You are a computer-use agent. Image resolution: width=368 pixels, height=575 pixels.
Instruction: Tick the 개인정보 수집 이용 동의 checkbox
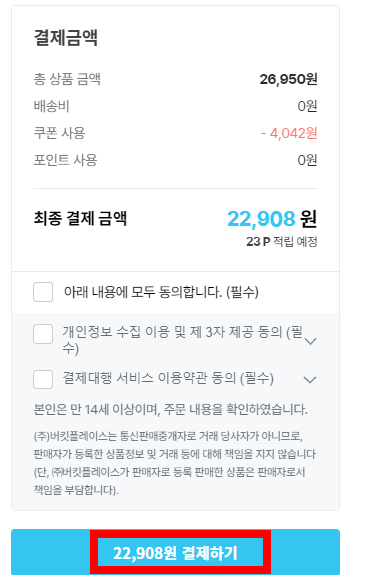pyautogui.click(x=43, y=334)
